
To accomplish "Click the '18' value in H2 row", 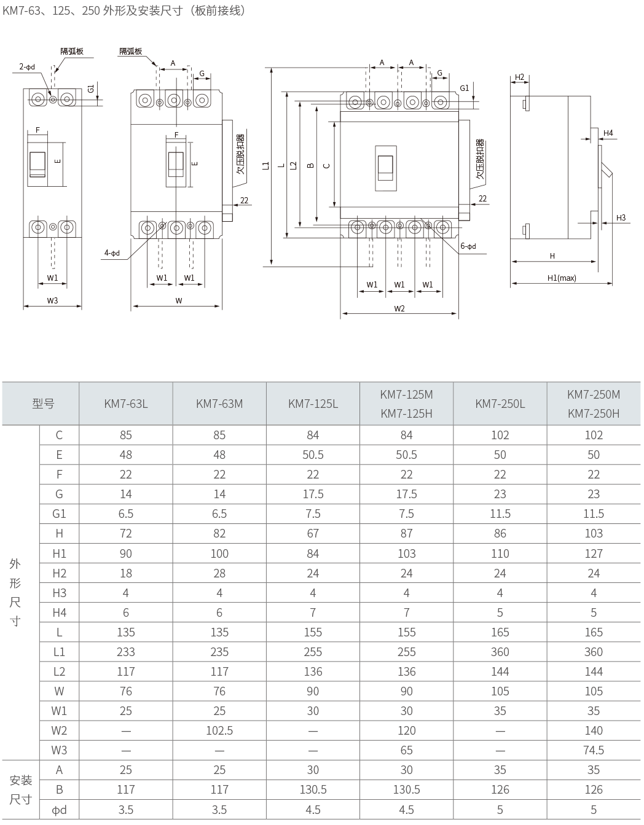I will pos(126,573).
